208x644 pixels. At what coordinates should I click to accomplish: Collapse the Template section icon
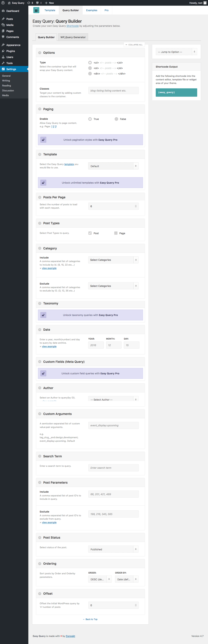point(40,154)
